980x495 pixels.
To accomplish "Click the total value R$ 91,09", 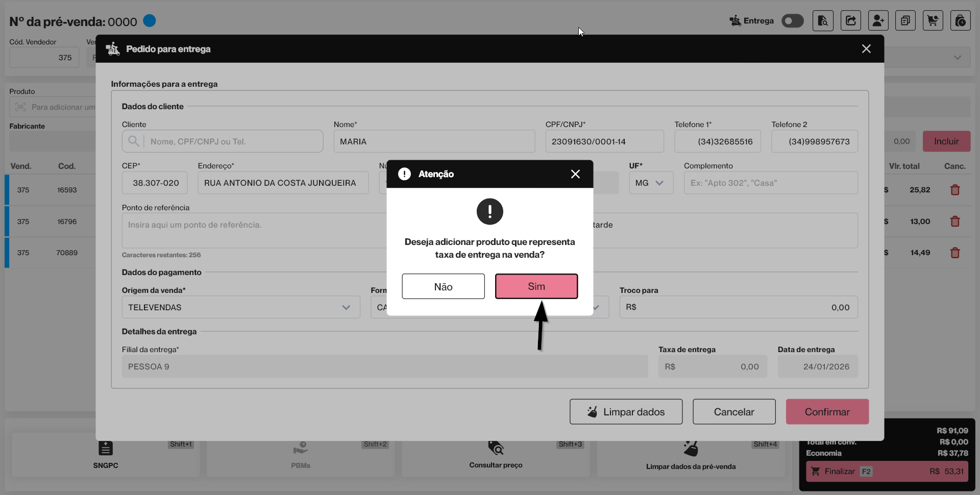I will (952, 431).
